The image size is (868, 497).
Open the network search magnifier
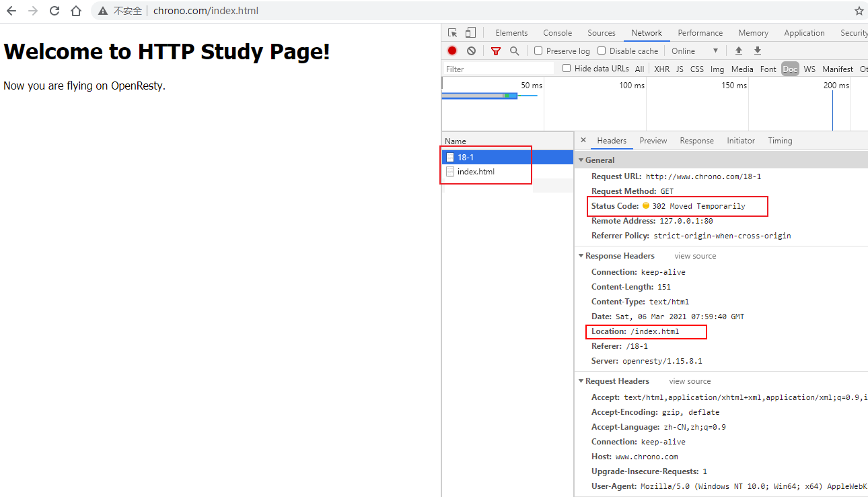point(515,51)
